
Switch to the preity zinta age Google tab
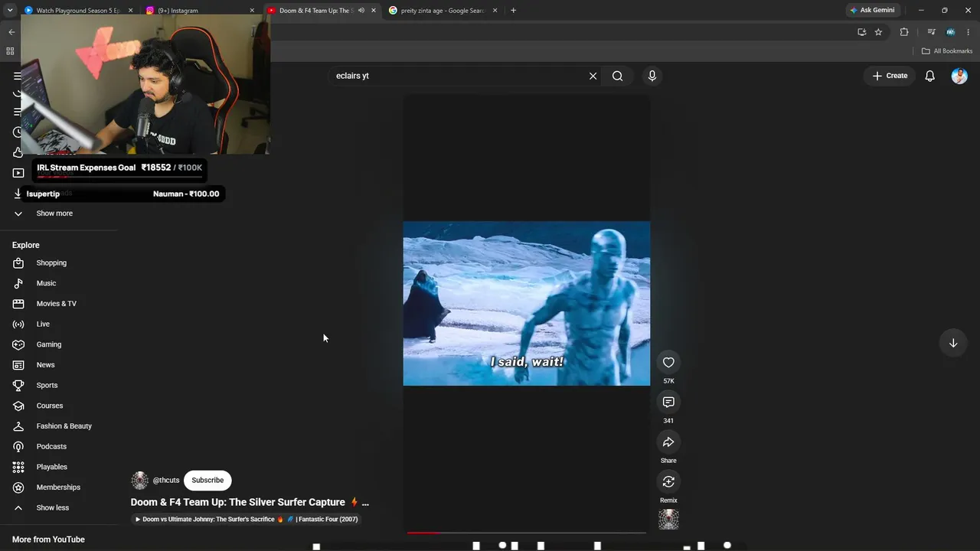click(x=443, y=11)
